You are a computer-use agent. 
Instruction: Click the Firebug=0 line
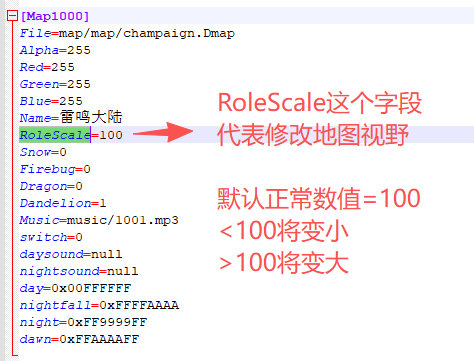55,169
